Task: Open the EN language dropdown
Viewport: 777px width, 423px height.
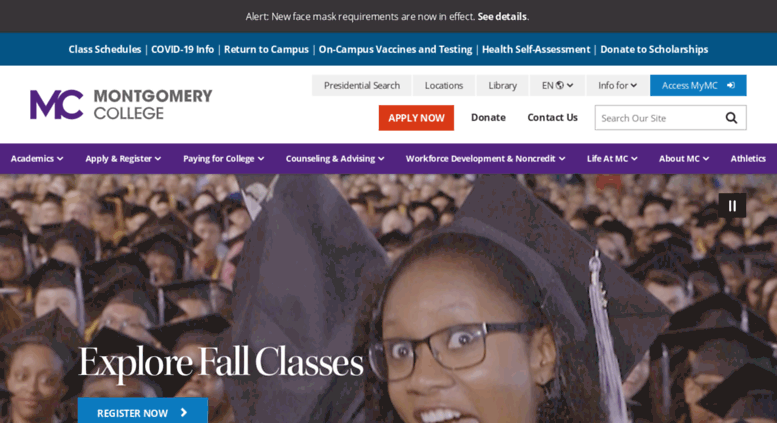Action: pos(557,85)
